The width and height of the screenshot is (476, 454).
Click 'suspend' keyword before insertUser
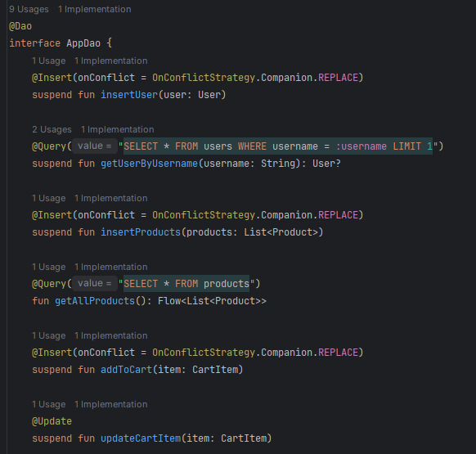pyautogui.click(x=52, y=95)
